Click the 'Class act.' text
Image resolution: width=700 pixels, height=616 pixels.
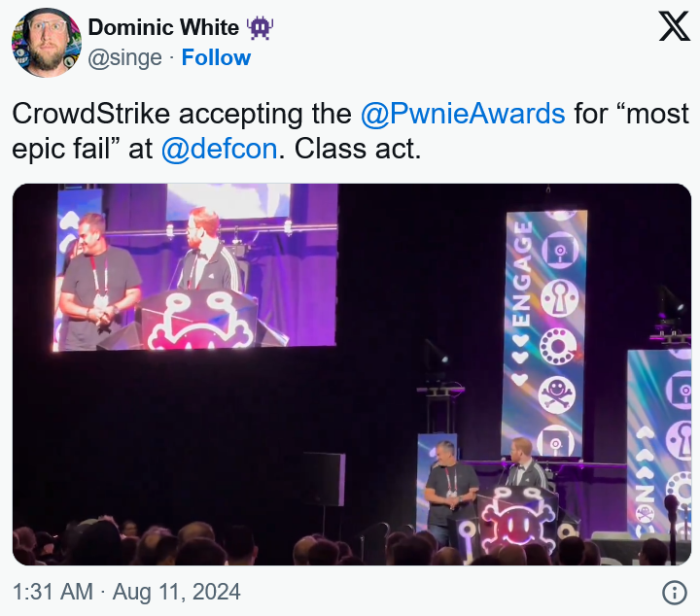click(358, 148)
